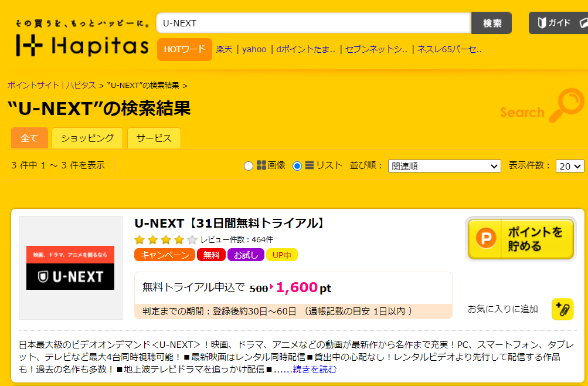
Task: Select the 全て tab
Action: (29, 138)
